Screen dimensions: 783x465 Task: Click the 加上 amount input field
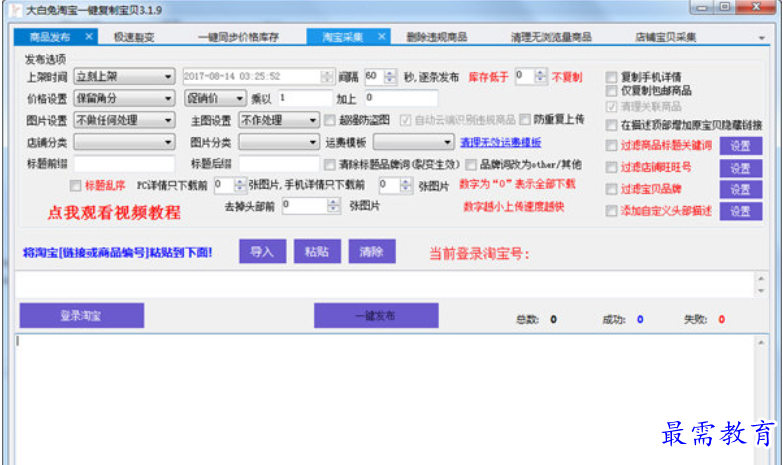[401, 98]
